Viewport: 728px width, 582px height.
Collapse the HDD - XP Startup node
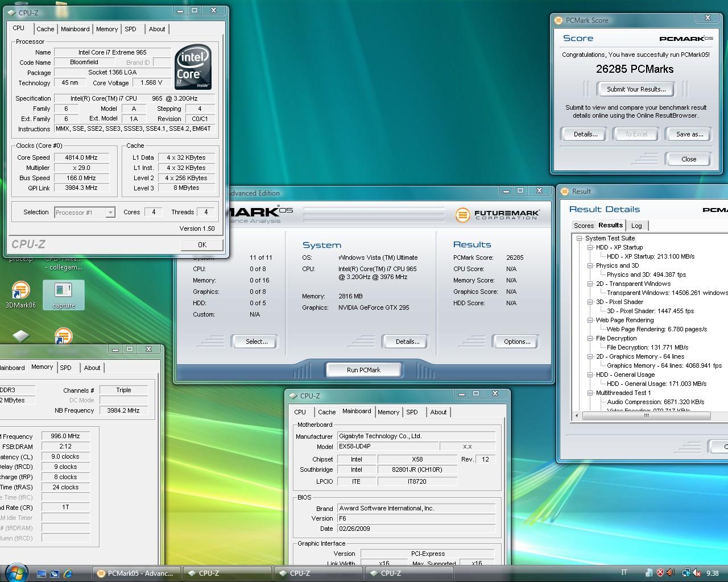coord(590,248)
